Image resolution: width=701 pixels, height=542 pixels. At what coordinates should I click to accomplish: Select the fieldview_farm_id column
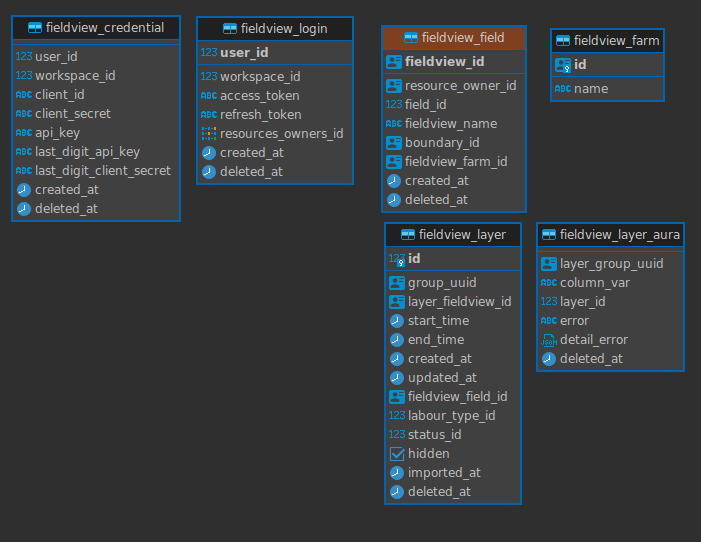click(x=454, y=162)
